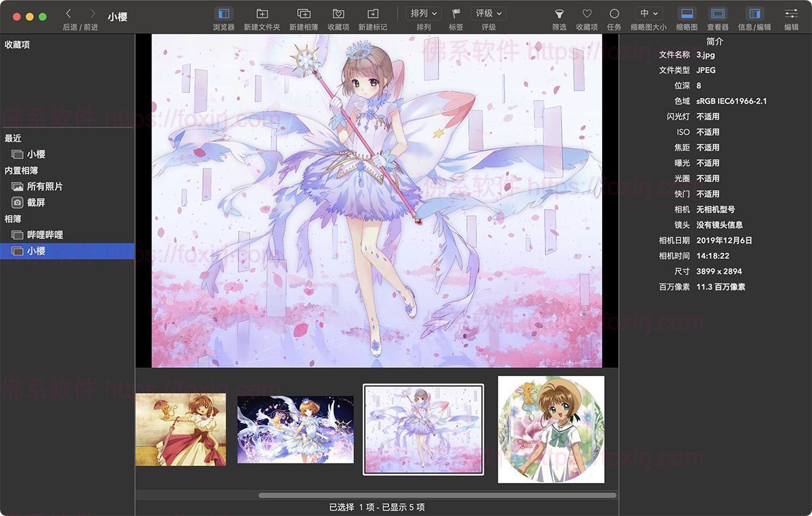Click the 新建相簿 new album icon
The width and height of the screenshot is (812, 516).
coord(303,14)
